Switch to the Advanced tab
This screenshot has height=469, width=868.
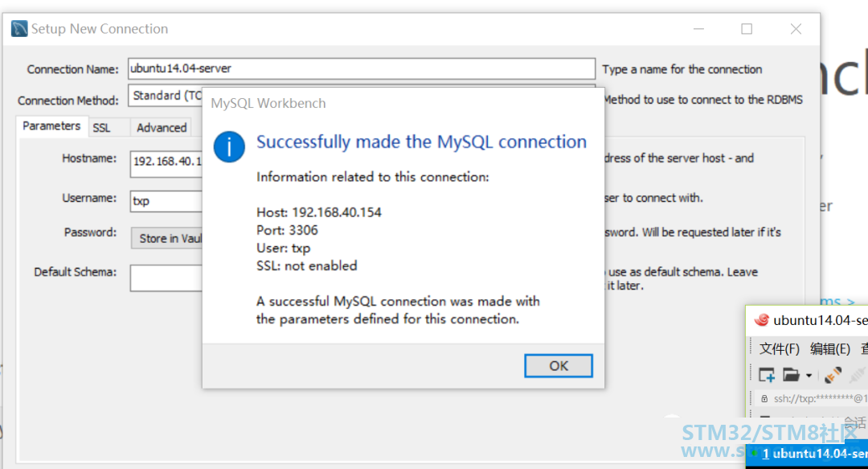click(162, 128)
